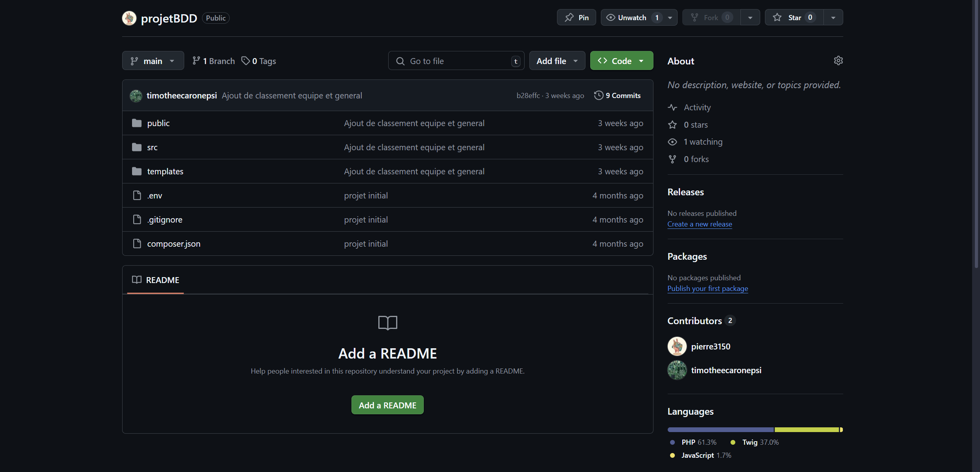Open the green Code dropdown

click(621, 61)
